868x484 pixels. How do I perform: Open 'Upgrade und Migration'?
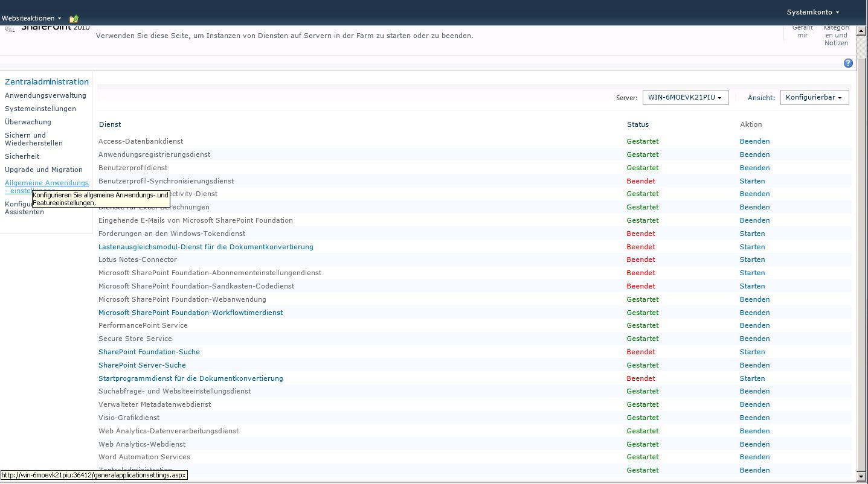[43, 170]
